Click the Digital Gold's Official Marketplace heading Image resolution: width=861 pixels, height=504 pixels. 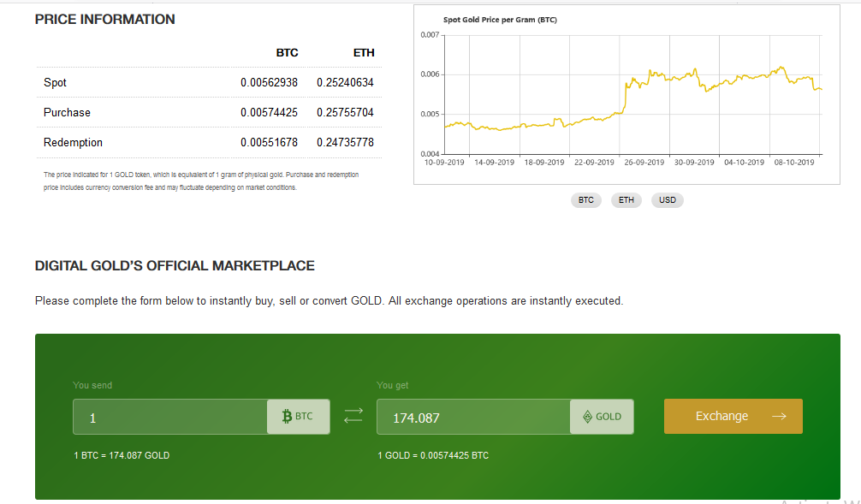pyautogui.click(x=175, y=266)
